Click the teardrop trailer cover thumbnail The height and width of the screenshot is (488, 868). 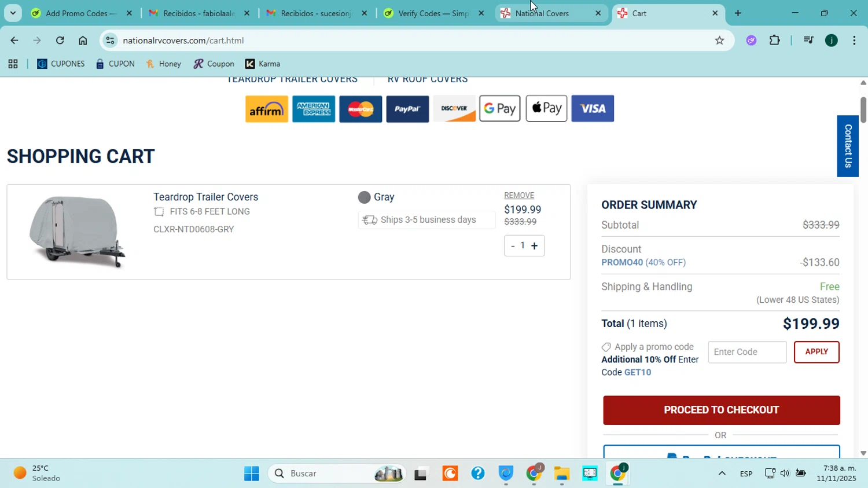pos(78,232)
